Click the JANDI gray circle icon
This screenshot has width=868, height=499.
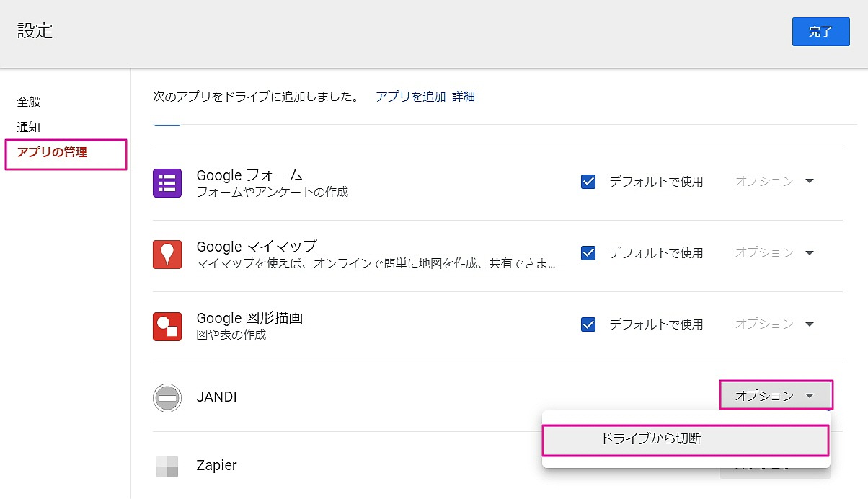click(167, 397)
